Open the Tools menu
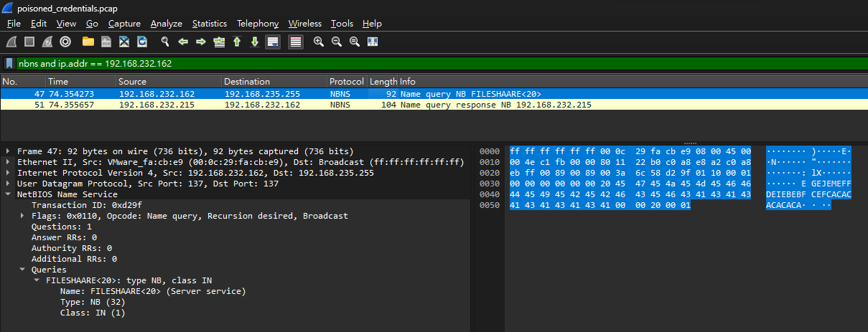The height and width of the screenshot is (332, 868). pyautogui.click(x=342, y=24)
